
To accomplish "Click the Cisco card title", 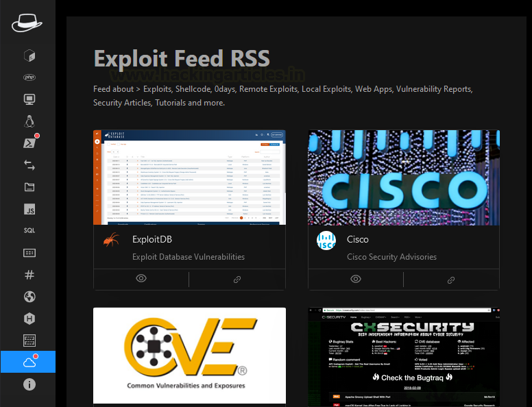I will (358, 239).
